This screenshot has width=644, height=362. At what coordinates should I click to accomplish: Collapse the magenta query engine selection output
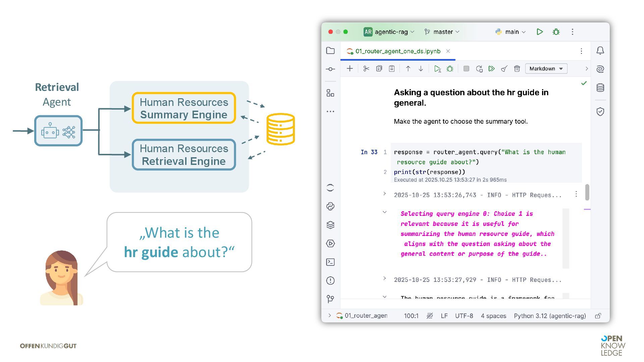[384, 212]
